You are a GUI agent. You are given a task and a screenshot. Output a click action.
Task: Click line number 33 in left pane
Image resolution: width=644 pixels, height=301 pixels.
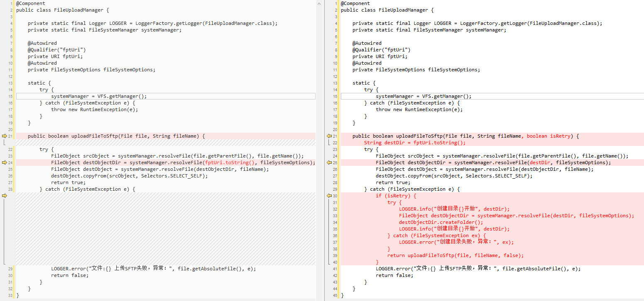click(x=10, y=295)
